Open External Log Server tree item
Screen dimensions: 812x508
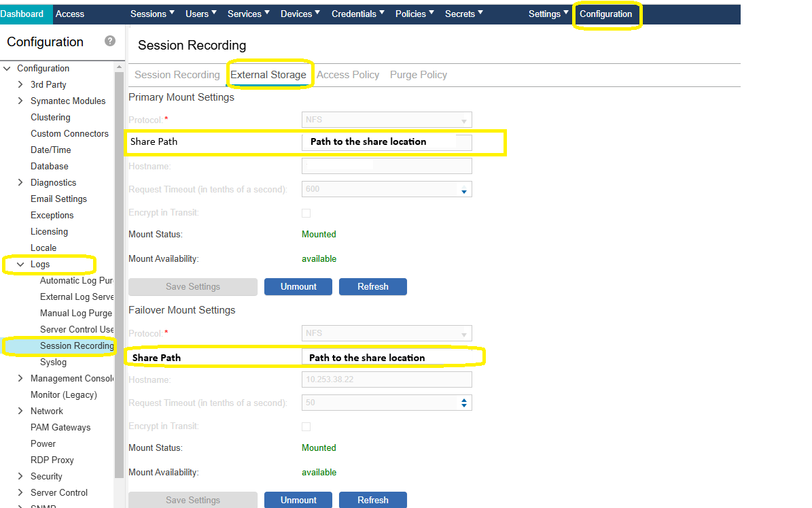[x=77, y=297]
